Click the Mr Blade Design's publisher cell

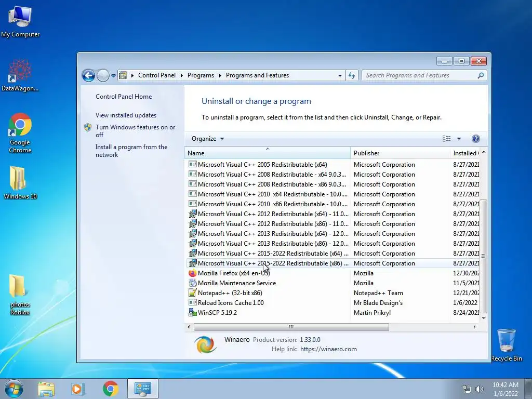(378, 303)
